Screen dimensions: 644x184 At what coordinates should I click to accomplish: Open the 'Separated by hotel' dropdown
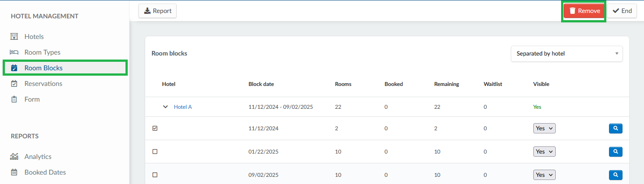566,54
